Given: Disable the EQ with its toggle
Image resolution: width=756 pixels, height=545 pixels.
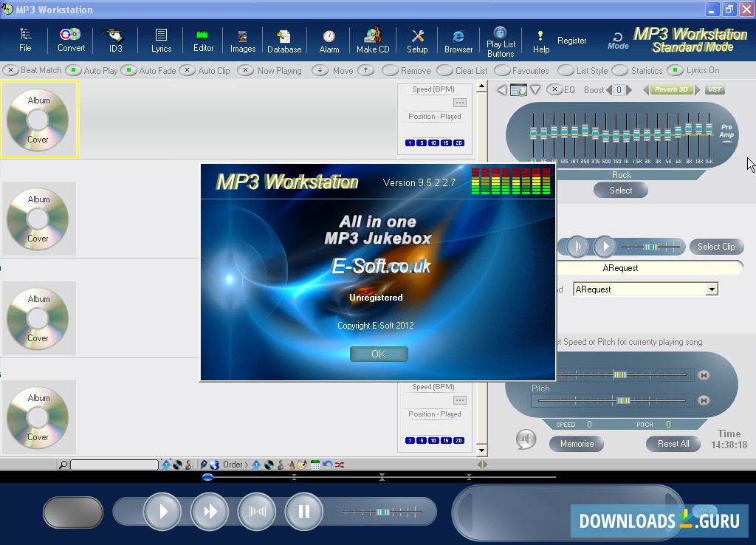Looking at the screenshot, I should click(554, 89).
